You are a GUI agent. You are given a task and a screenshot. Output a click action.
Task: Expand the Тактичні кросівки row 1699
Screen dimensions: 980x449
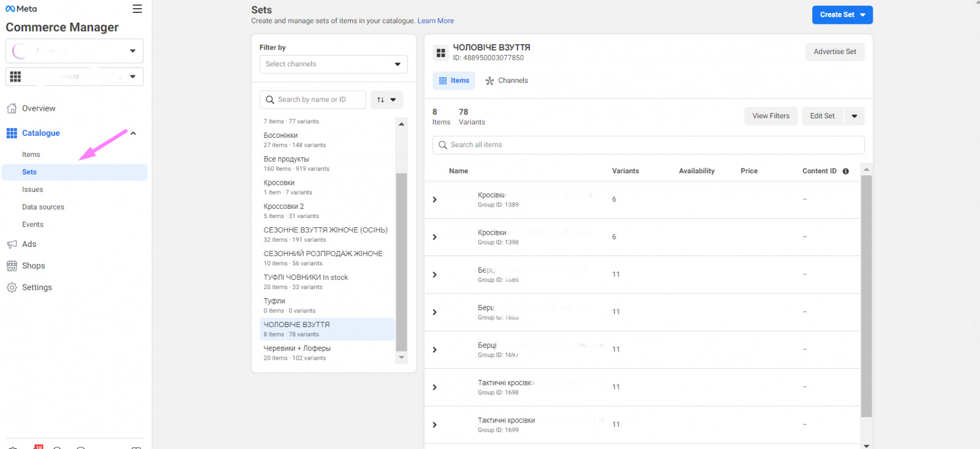pyautogui.click(x=435, y=425)
